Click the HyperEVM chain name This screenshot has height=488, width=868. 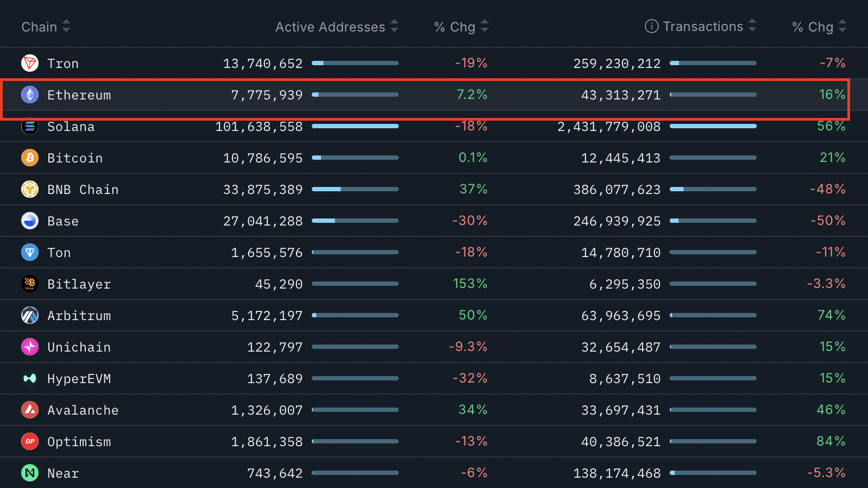[x=79, y=379]
